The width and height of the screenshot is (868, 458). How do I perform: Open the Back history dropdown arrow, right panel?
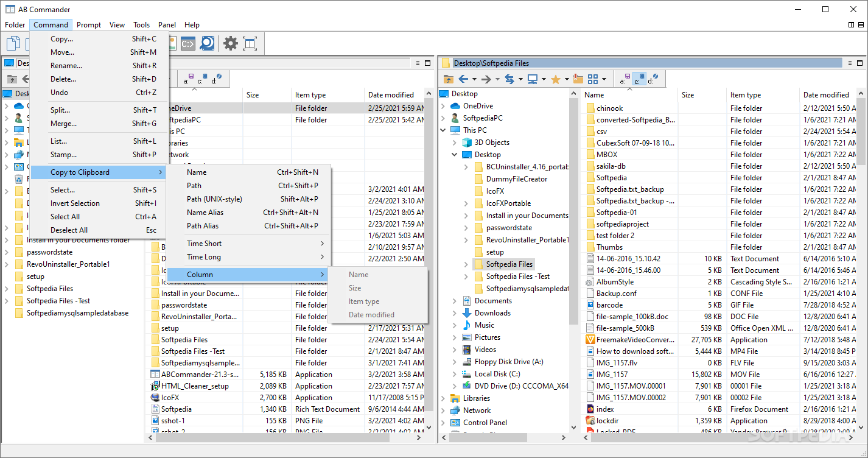click(x=475, y=79)
